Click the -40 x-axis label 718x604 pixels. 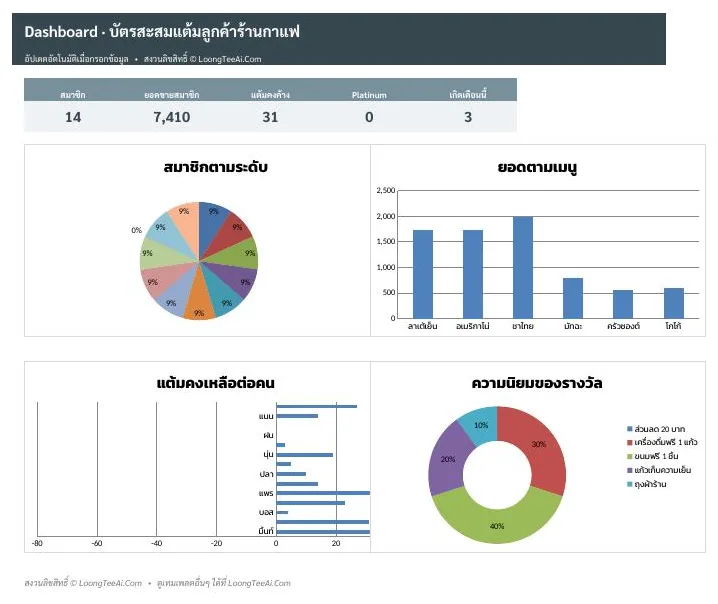157,544
